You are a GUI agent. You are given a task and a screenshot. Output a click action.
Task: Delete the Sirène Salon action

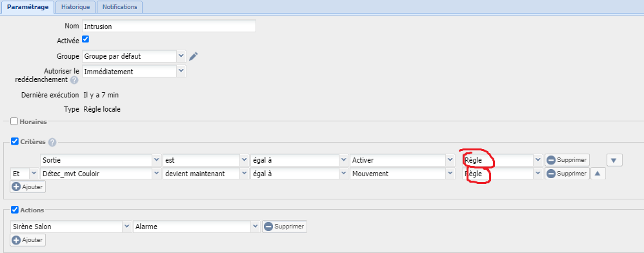pos(284,227)
